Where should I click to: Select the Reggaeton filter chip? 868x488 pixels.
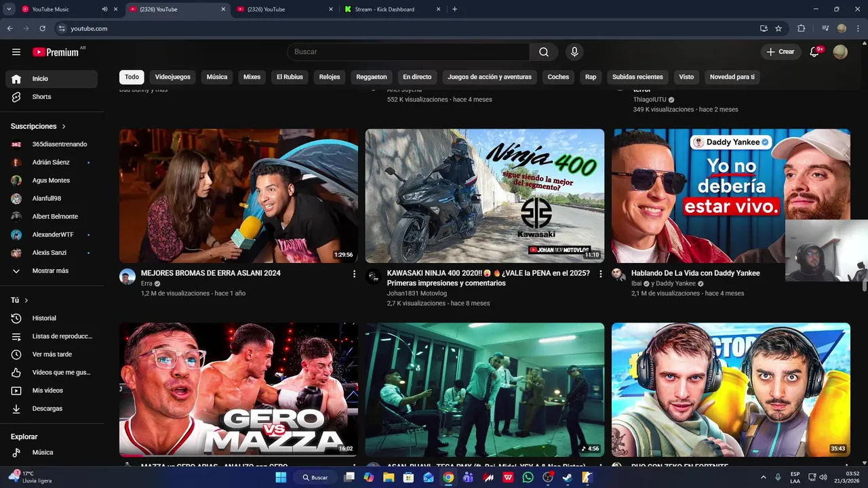(372, 77)
